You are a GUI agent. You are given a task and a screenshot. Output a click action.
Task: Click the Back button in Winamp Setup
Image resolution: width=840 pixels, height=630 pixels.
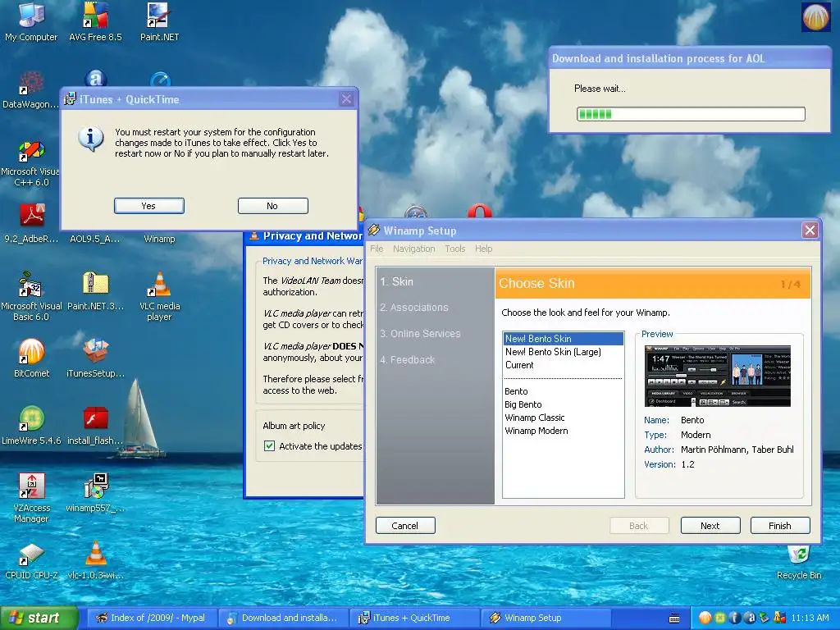[639, 526]
